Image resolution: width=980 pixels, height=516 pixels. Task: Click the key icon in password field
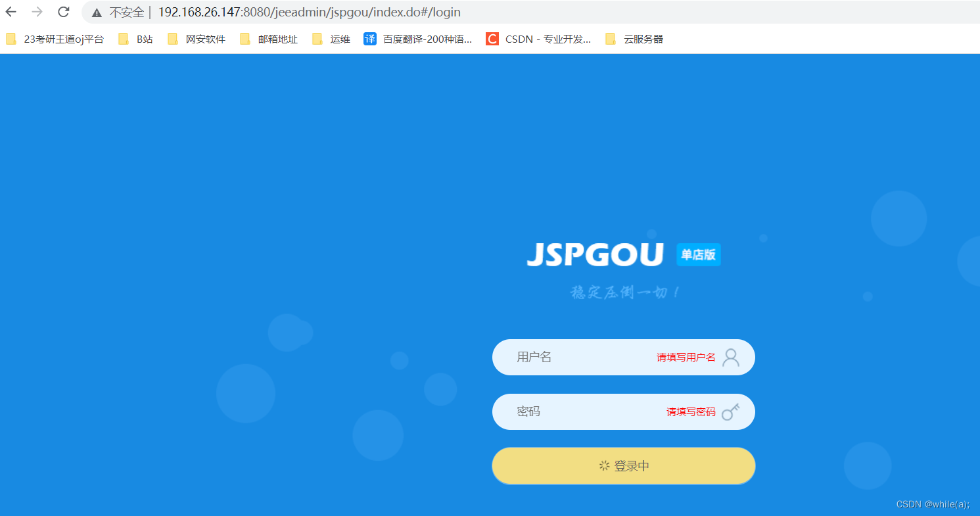point(731,411)
